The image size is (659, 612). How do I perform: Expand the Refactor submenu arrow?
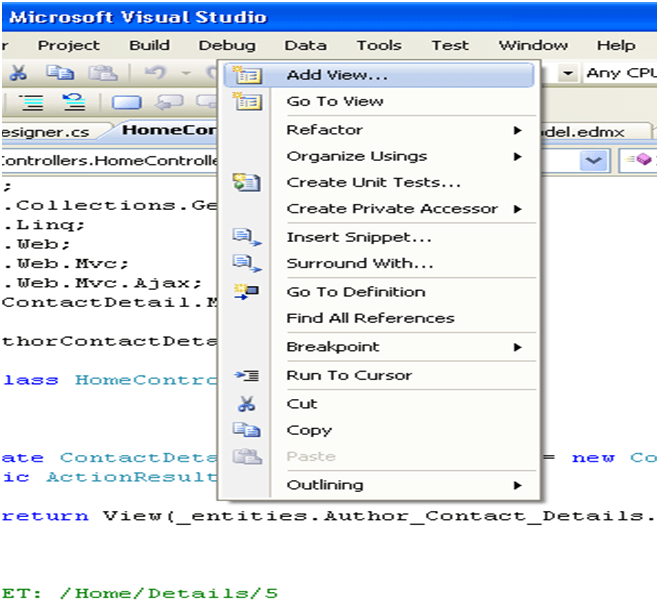click(518, 130)
